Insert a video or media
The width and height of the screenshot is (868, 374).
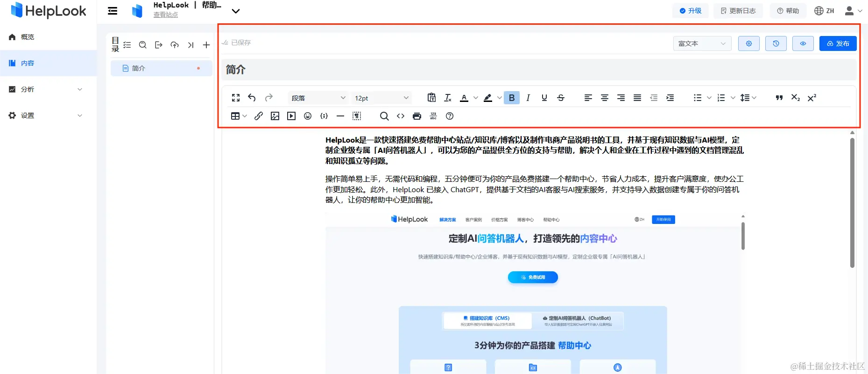[291, 116]
